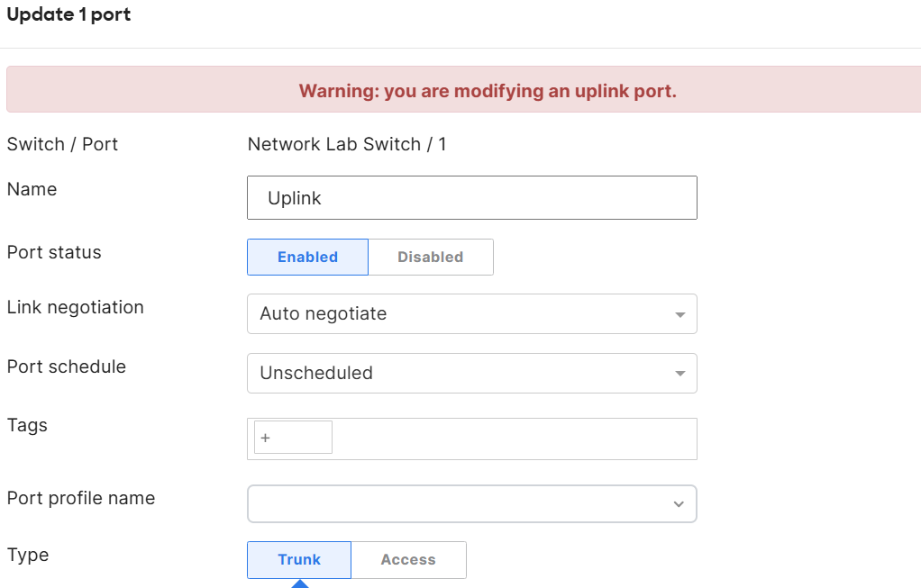Click the Link negotiation label

[x=75, y=307]
